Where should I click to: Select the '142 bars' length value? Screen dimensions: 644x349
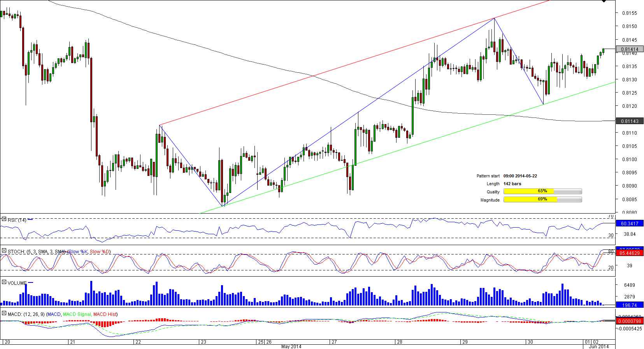click(x=512, y=184)
